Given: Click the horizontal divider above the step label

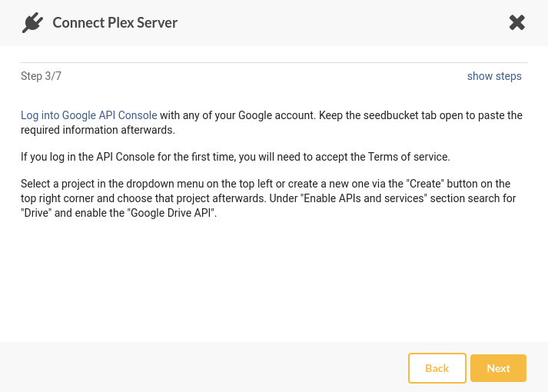Looking at the screenshot, I should click(x=274, y=63).
